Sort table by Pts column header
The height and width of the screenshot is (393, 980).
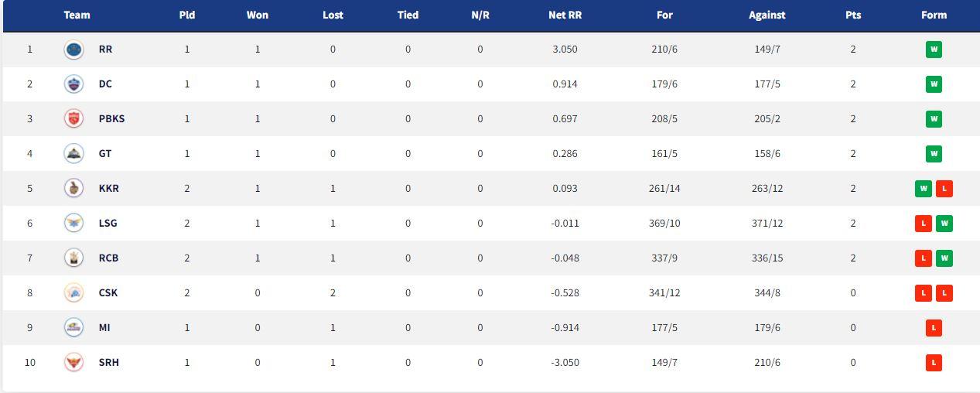pyautogui.click(x=853, y=15)
